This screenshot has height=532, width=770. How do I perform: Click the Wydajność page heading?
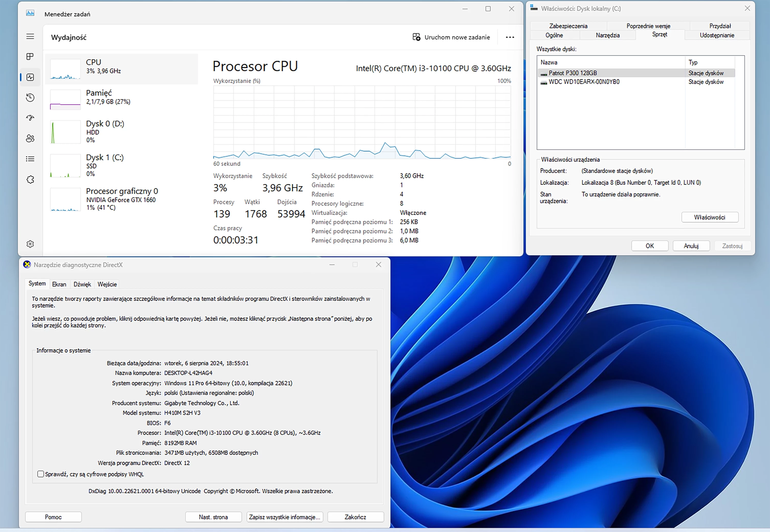[69, 37]
